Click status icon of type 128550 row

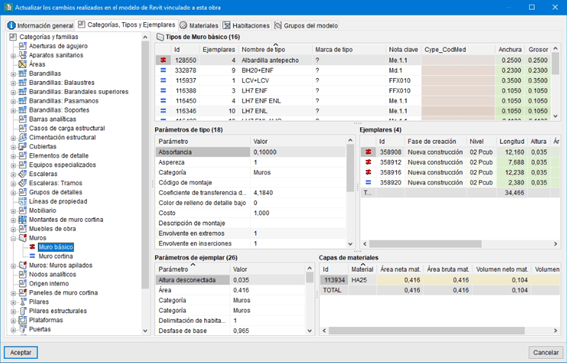(x=163, y=60)
